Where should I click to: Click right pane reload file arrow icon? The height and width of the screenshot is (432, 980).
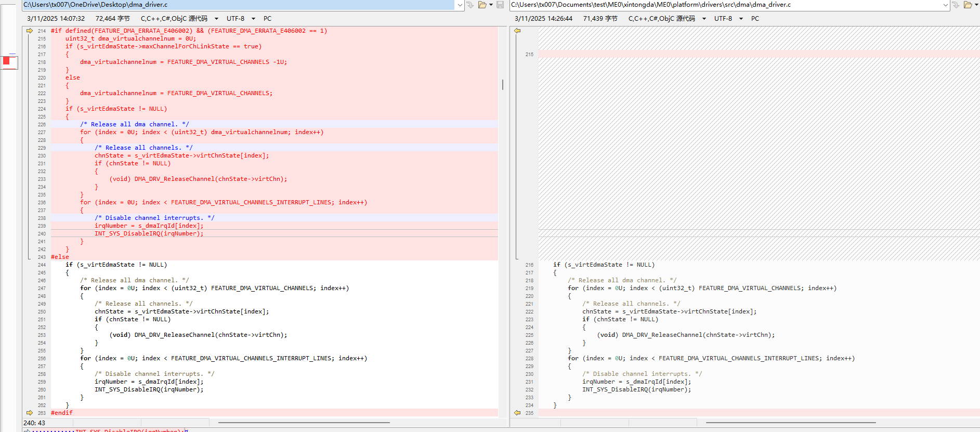956,5
